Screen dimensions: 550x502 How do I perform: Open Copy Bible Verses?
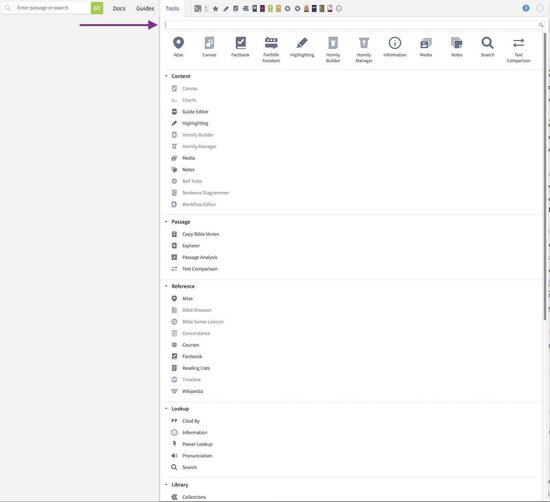(x=195, y=234)
